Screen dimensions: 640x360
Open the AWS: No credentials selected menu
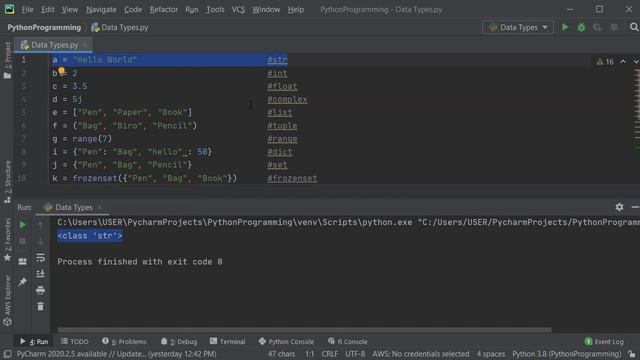[420, 354]
